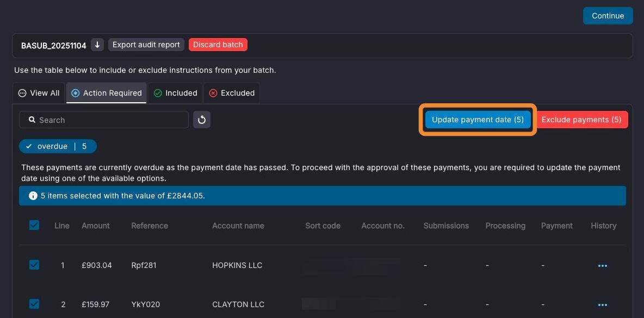Show the Excluded tab
This screenshot has height=318, width=644.
pyautogui.click(x=232, y=93)
